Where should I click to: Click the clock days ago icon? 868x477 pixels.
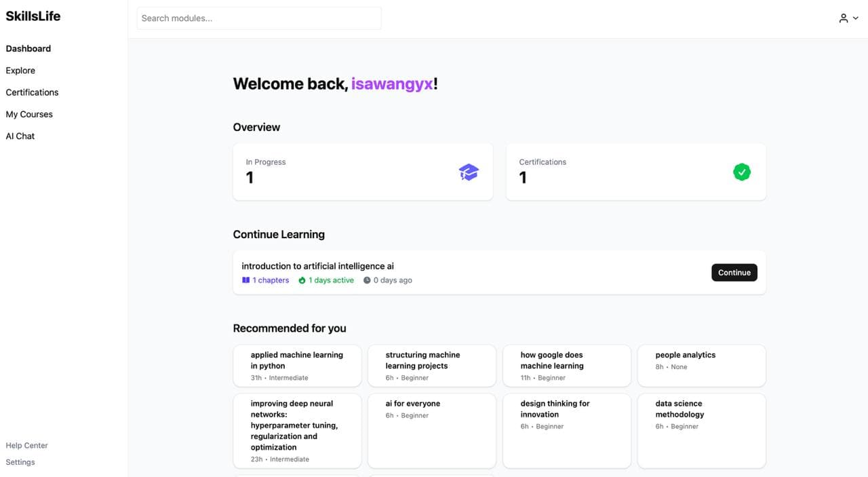pos(367,280)
